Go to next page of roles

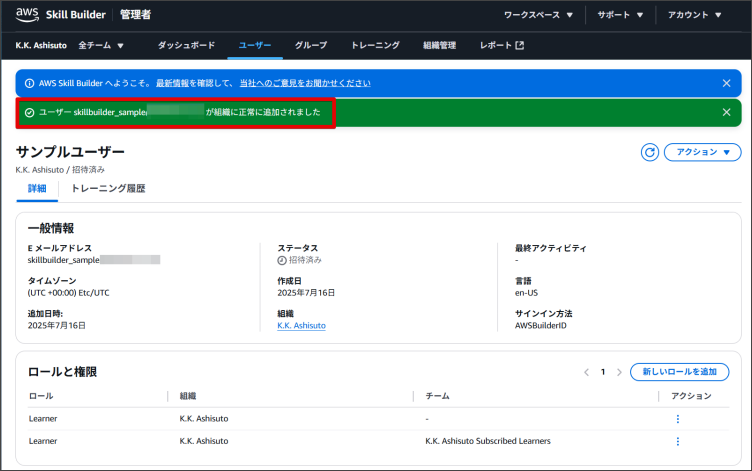[x=619, y=372]
